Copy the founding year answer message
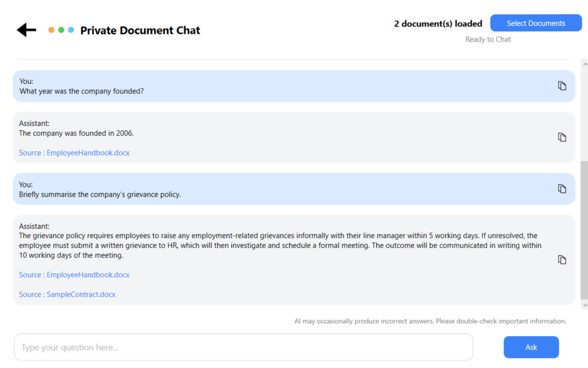The width and height of the screenshot is (588, 368). [562, 137]
